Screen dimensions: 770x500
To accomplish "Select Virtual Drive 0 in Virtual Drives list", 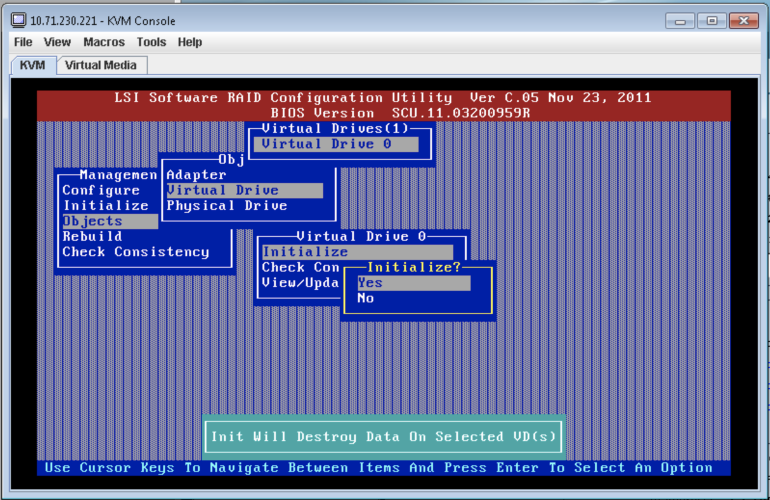I will click(x=336, y=144).
